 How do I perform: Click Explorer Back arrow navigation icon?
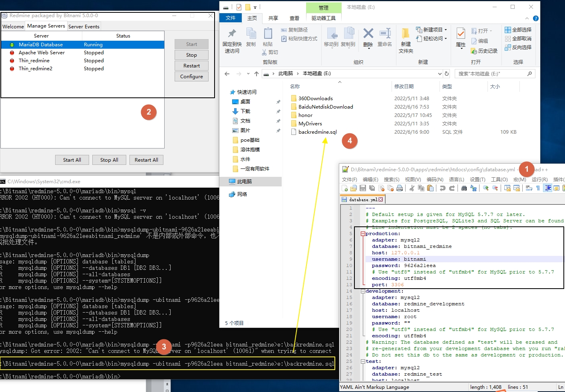(x=227, y=74)
